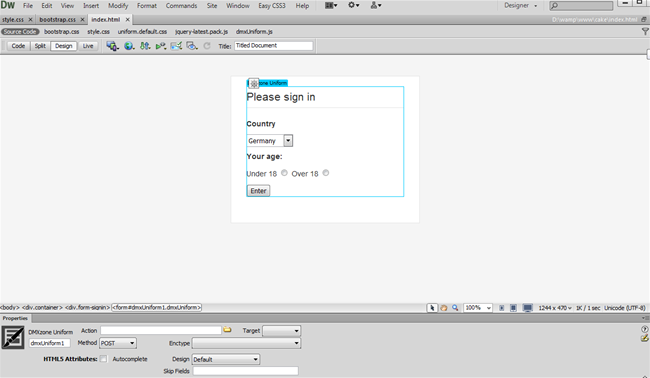Open the Enctype dropdown
This screenshot has height=378, width=650.
[x=246, y=343]
